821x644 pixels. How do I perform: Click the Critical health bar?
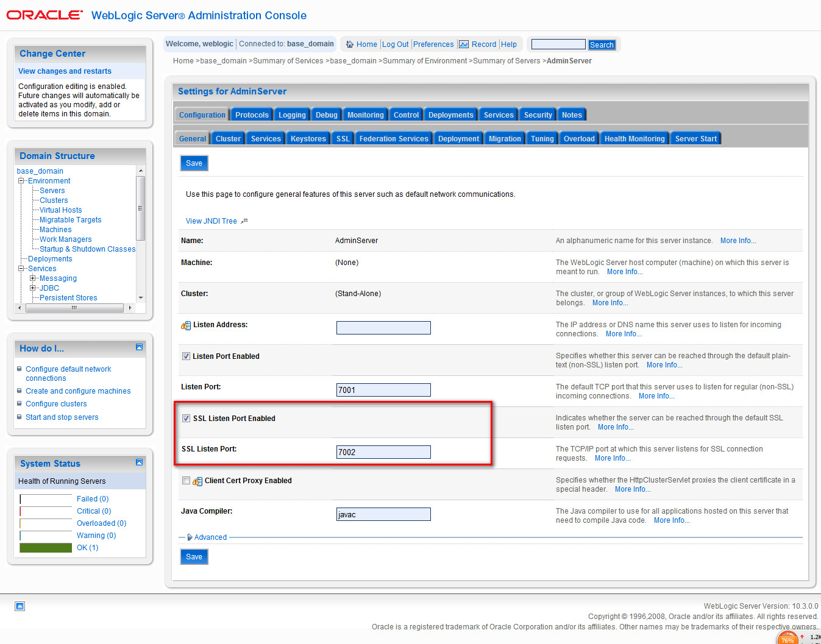pyautogui.click(x=46, y=511)
